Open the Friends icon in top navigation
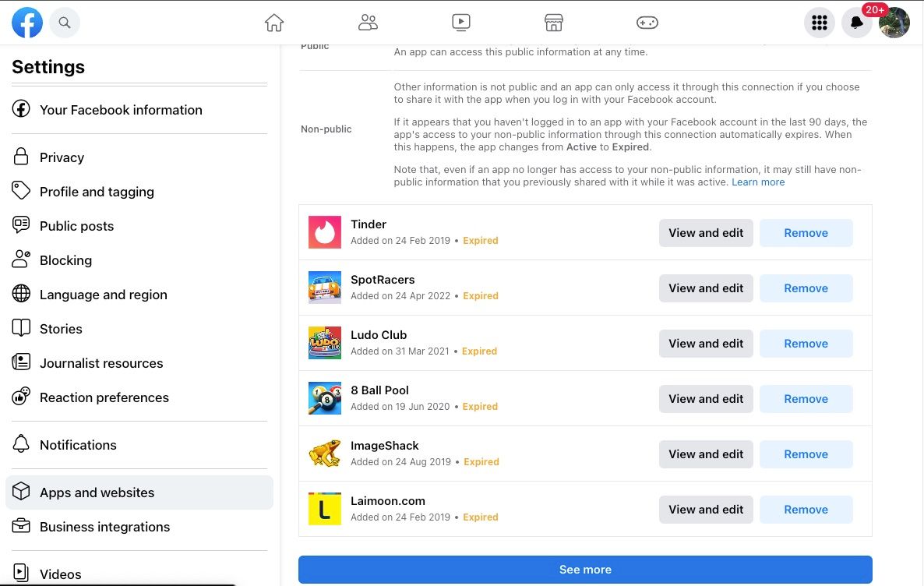 (368, 23)
